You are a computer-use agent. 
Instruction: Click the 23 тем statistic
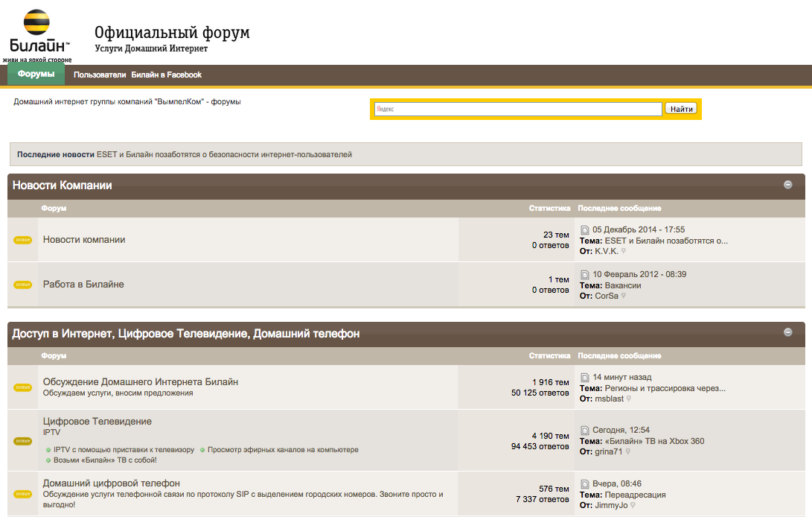(556, 235)
